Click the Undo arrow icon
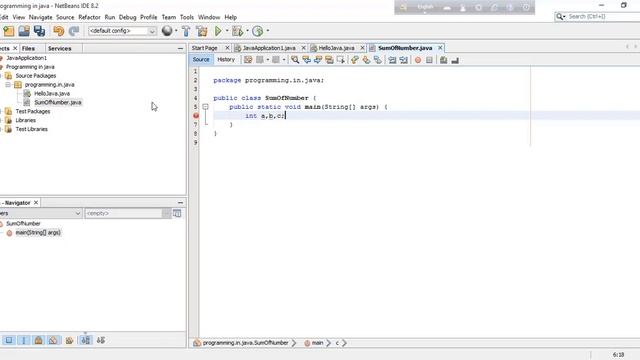The width and height of the screenshot is (640, 360). [x=59, y=31]
